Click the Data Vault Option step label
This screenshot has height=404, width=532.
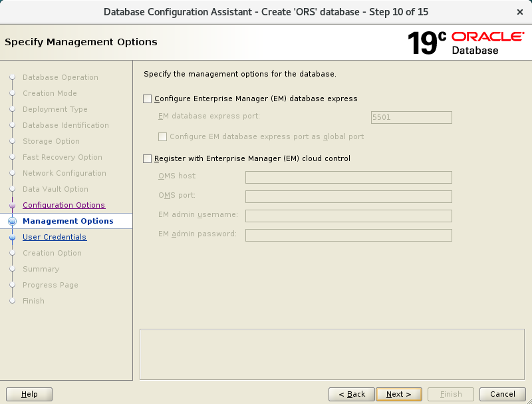pos(55,189)
